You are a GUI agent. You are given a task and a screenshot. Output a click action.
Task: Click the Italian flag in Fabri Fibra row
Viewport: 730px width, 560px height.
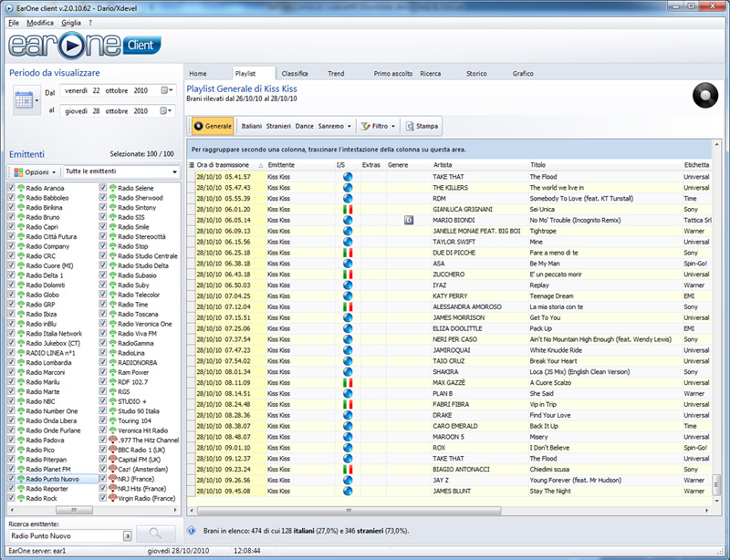(x=348, y=405)
